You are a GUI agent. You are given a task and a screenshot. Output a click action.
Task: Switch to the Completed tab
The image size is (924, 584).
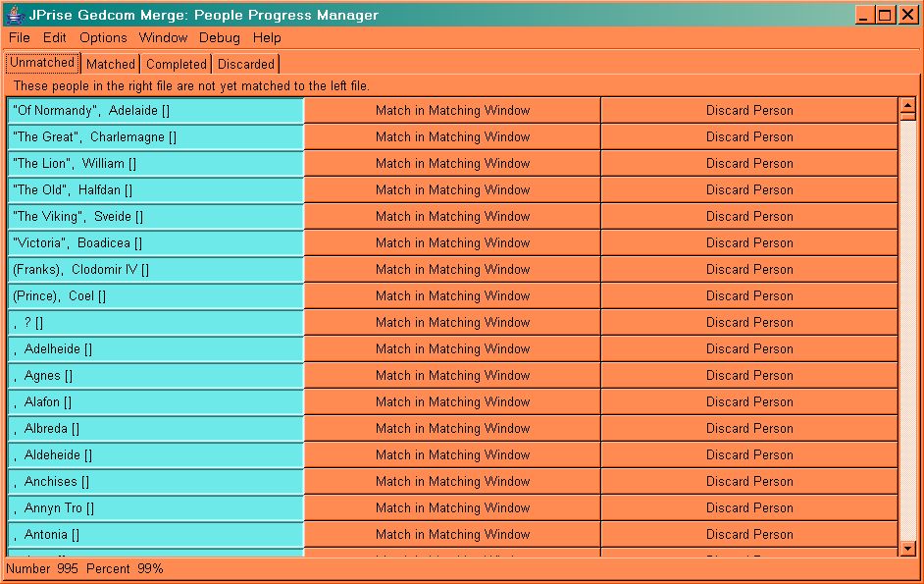pos(177,64)
